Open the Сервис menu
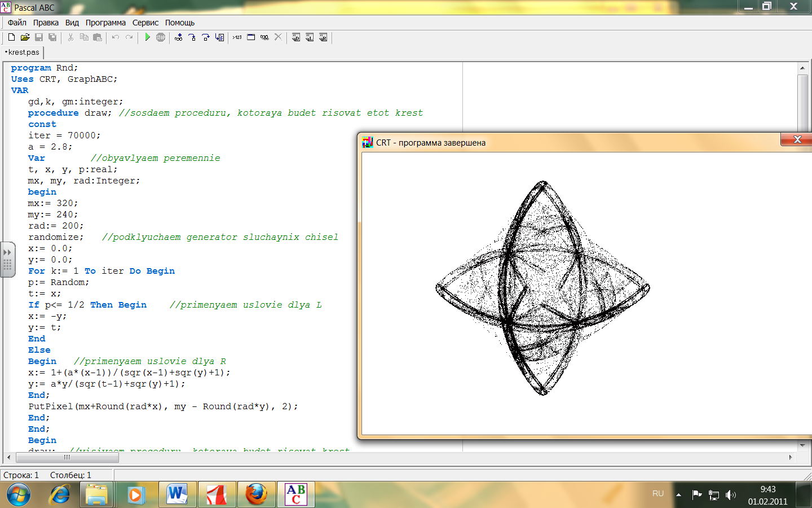Screen dimensions: 812x508 coord(145,23)
